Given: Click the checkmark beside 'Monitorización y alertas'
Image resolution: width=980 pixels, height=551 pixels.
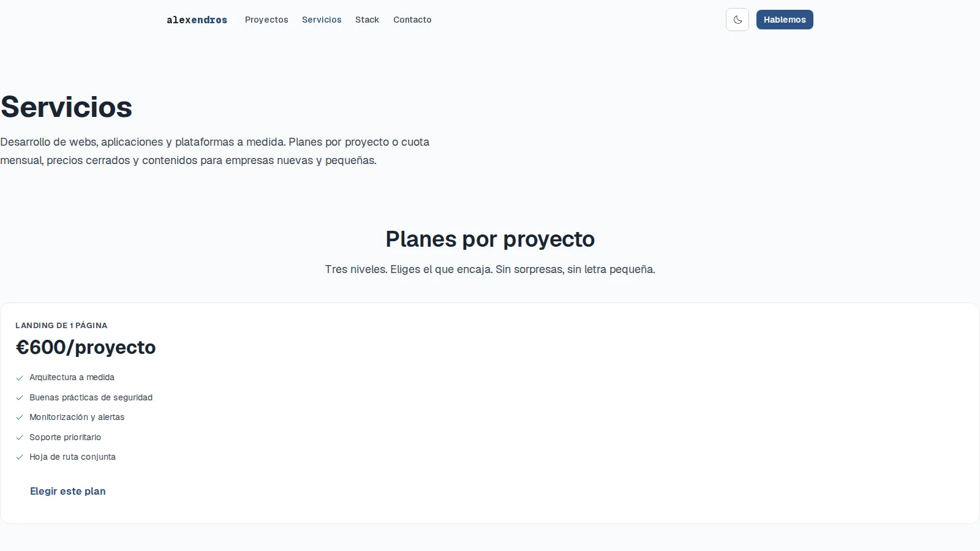Looking at the screenshot, I should [x=20, y=418].
